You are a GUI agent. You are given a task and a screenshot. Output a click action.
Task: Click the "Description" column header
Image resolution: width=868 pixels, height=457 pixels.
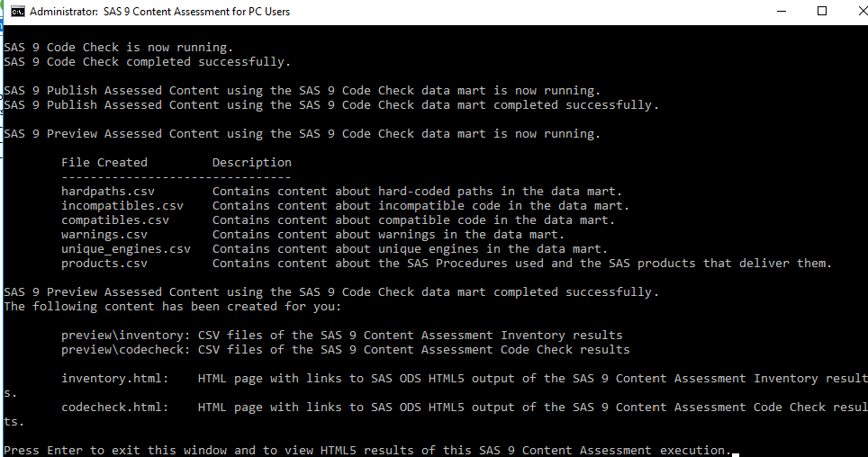pyautogui.click(x=251, y=163)
